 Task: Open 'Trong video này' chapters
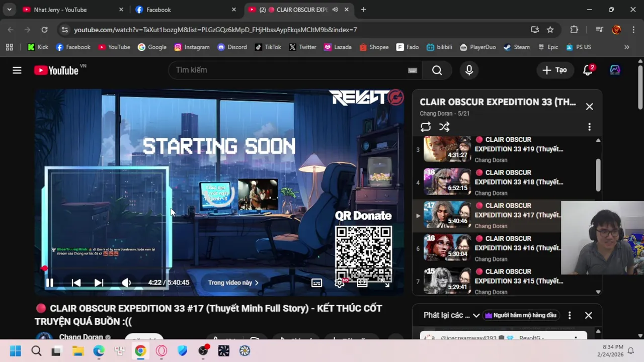click(233, 283)
